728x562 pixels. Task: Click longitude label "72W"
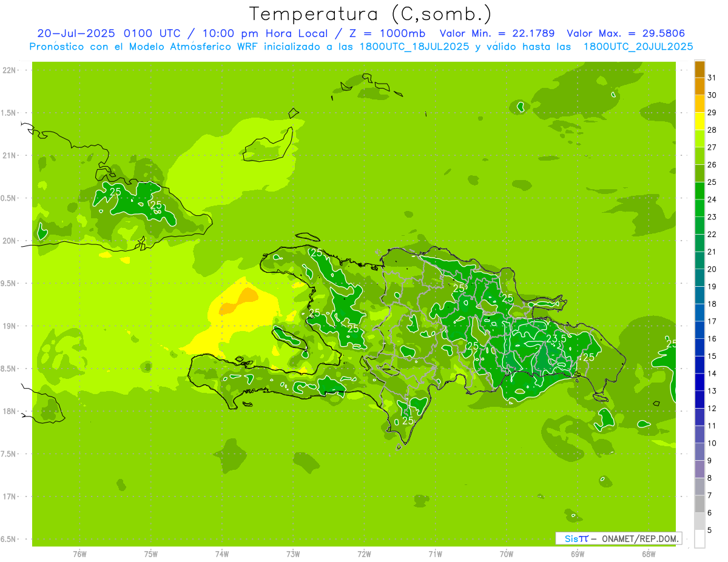click(x=364, y=554)
